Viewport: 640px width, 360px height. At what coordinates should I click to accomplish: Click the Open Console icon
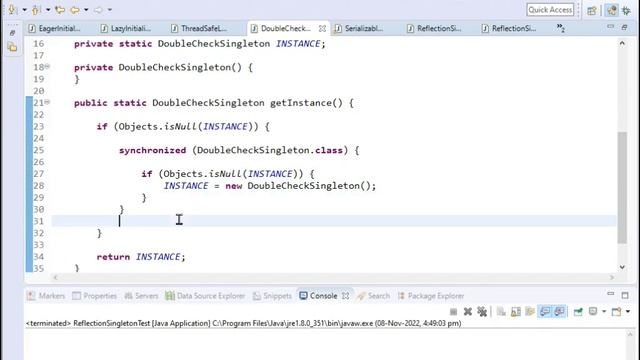pyautogui.click(x=616, y=312)
